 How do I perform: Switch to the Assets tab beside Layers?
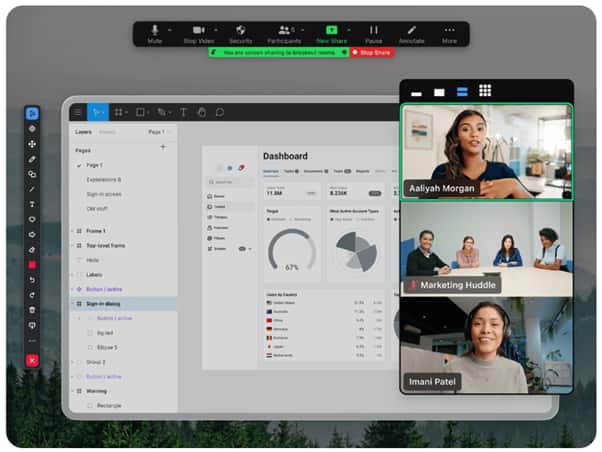(107, 132)
